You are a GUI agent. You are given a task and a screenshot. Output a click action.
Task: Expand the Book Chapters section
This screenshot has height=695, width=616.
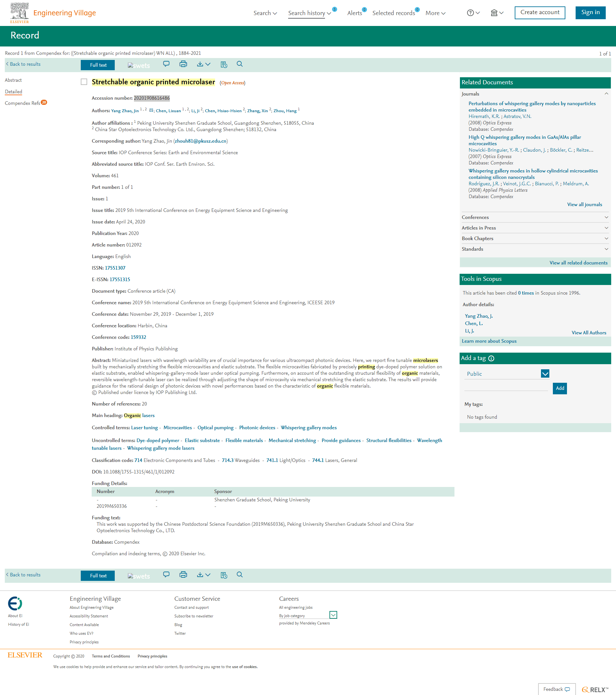tap(535, 239)
